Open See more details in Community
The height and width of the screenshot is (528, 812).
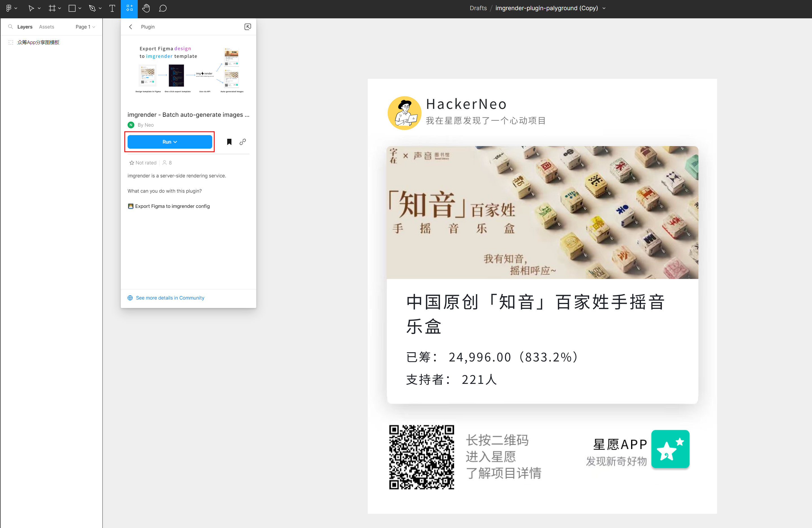point(170,298)
